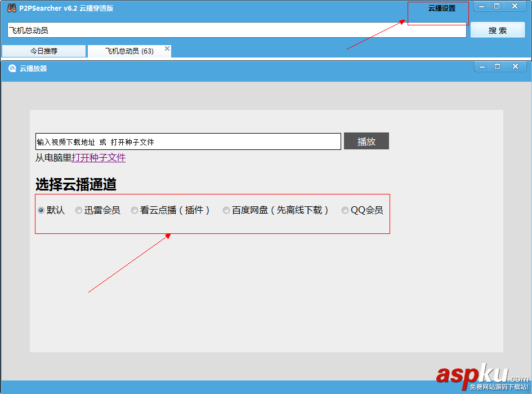
Task: Click the 搜索 button
Action: click(498, 30)
